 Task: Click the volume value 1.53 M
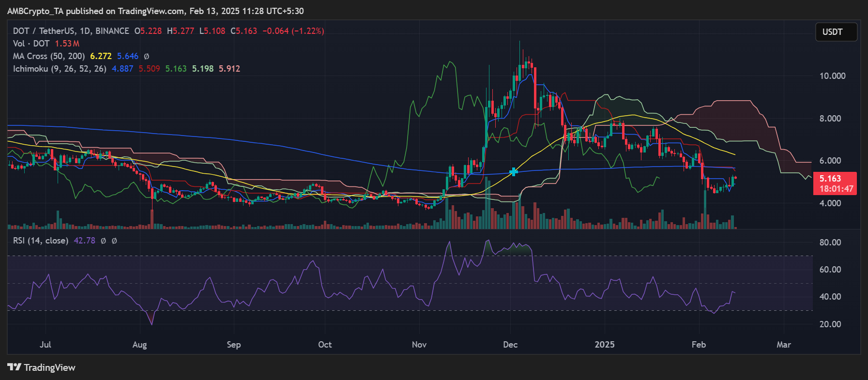click(67, 44)
